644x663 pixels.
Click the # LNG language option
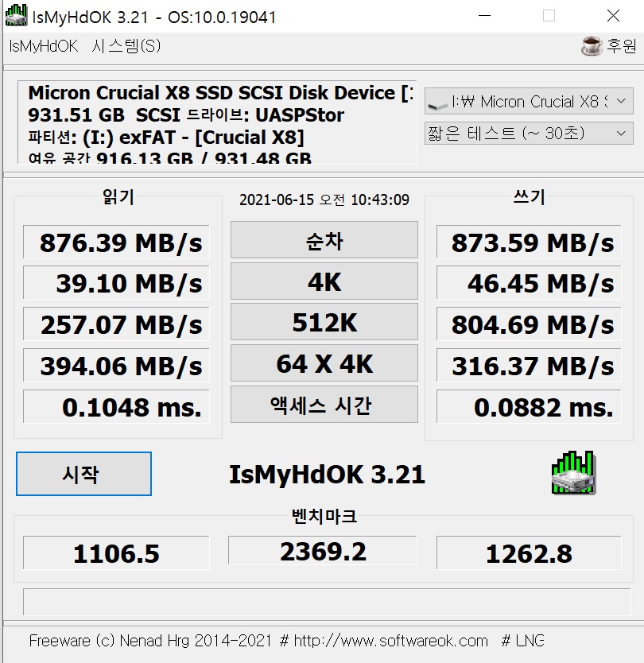pyautogui.click(x=522, y=641)
